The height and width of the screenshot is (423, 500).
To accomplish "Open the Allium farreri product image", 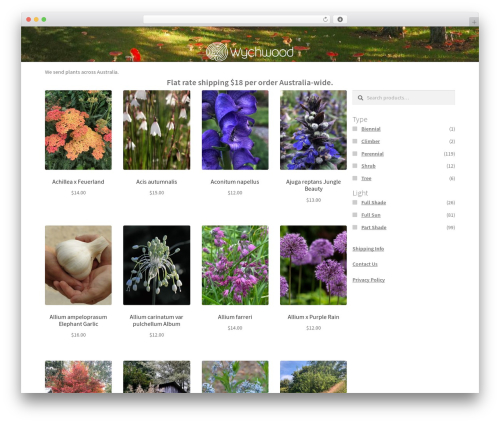I will (235, 265).
